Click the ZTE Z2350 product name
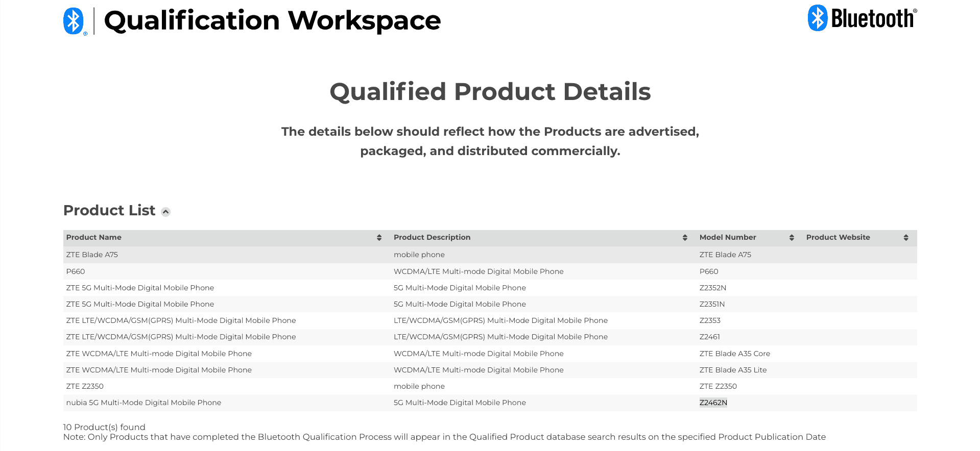Viewport: 980px width, 451px height. [85, 386]
